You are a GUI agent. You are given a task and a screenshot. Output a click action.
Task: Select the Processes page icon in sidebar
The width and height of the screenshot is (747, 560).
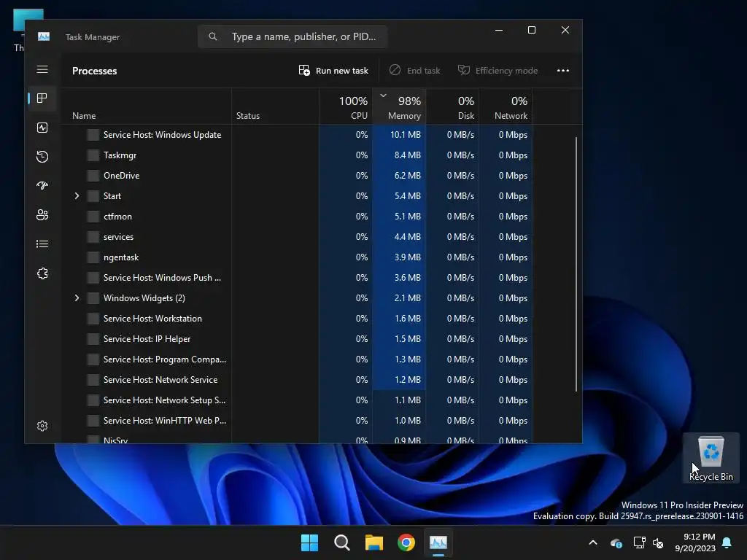coord(42,98)
